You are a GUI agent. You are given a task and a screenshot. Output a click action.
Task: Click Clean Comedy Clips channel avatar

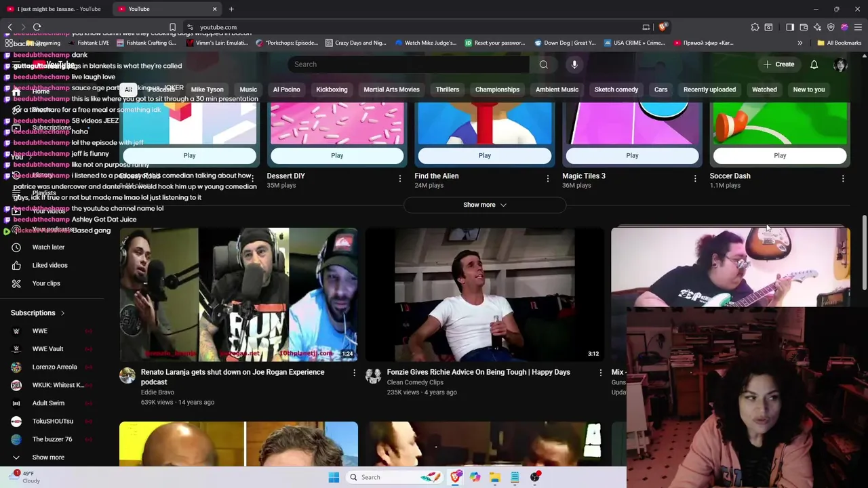373,376
